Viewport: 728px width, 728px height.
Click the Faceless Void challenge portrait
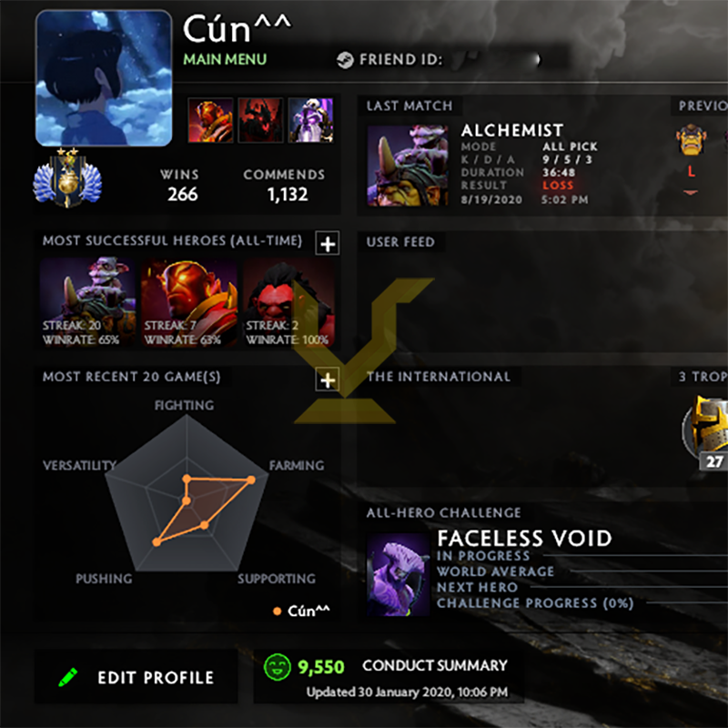pos(399,575)
